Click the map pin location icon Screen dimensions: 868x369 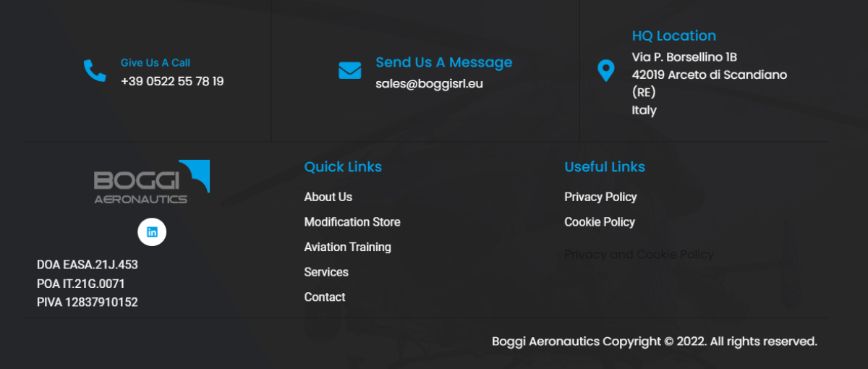point(605,71)
